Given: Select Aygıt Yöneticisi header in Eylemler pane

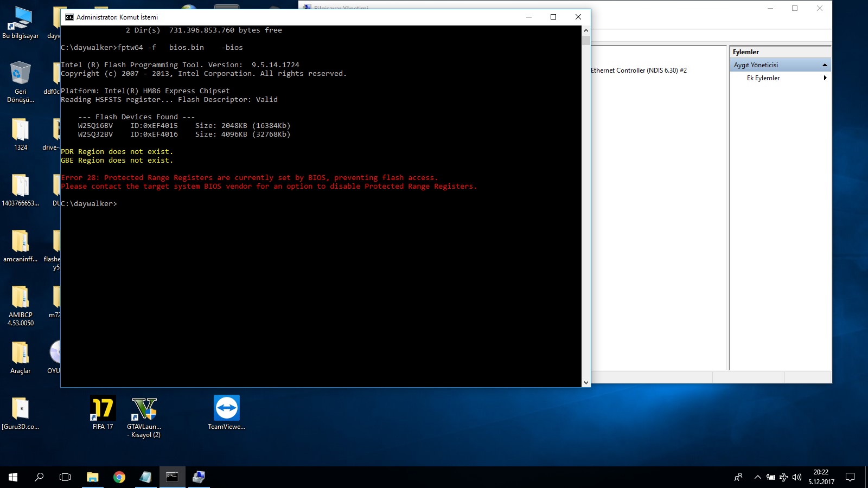Looking at the screenshot, I should click(780, 65).
